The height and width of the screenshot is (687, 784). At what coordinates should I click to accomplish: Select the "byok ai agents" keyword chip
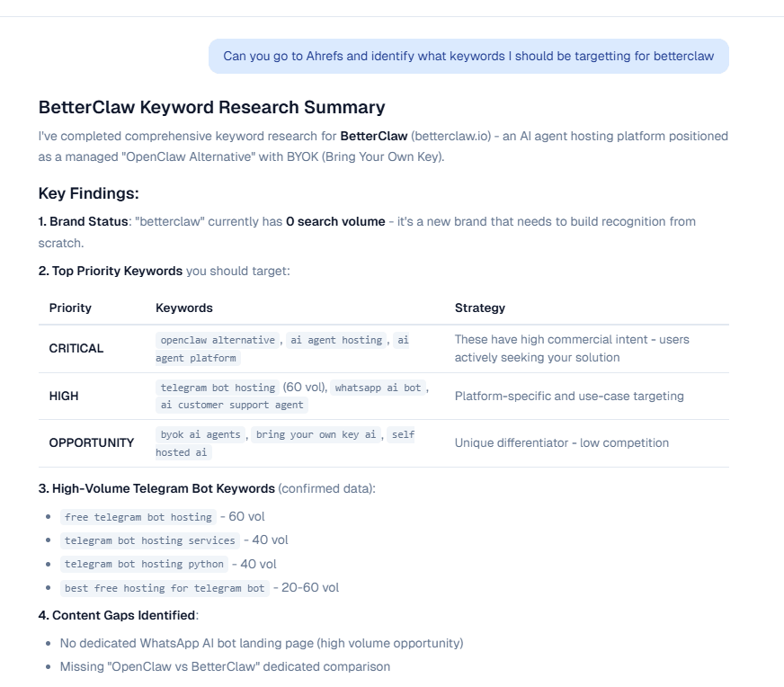click(200, 434)
